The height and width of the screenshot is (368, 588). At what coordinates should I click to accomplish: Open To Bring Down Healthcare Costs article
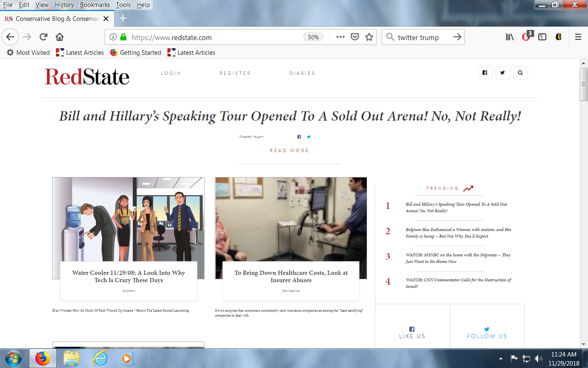pos(291,276)
